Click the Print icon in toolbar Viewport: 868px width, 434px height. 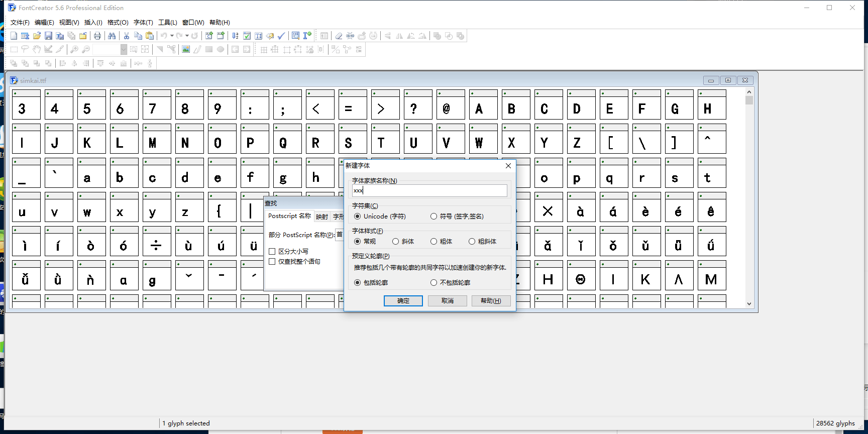point(97,36)
